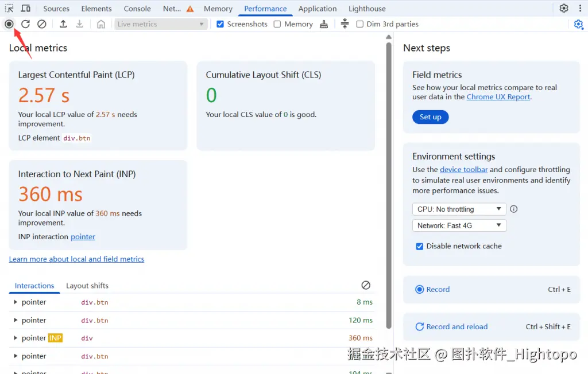Open the Chrome UX Report link
This screenshot has width=588, height=374.
pyautogui.click(x=498, y=97)
